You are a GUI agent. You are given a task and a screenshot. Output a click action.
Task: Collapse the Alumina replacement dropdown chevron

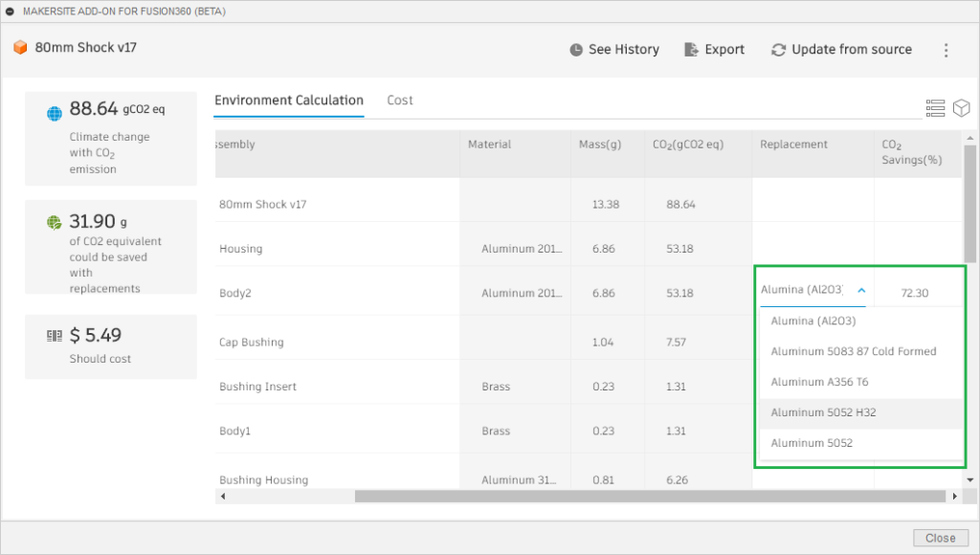click(x=861, y=290)
